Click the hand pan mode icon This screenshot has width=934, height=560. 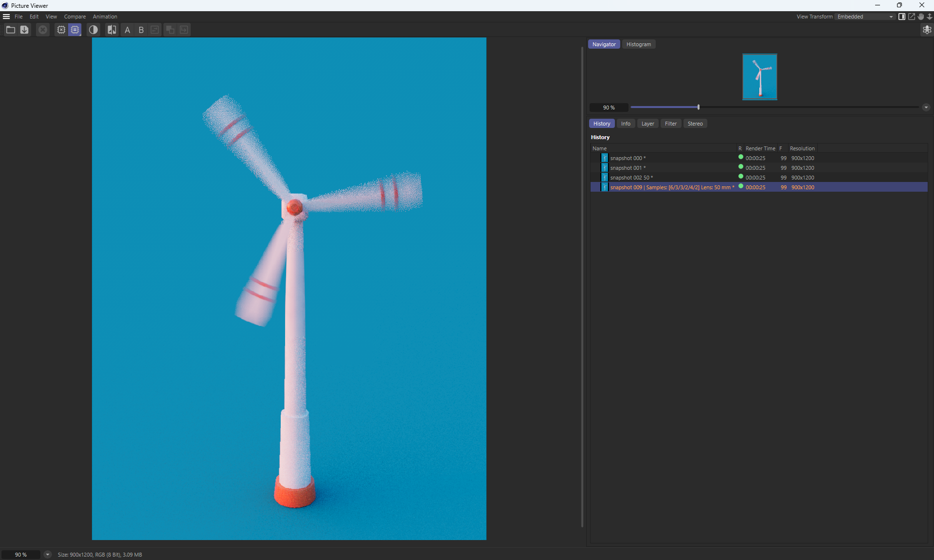tap(920, 17)
